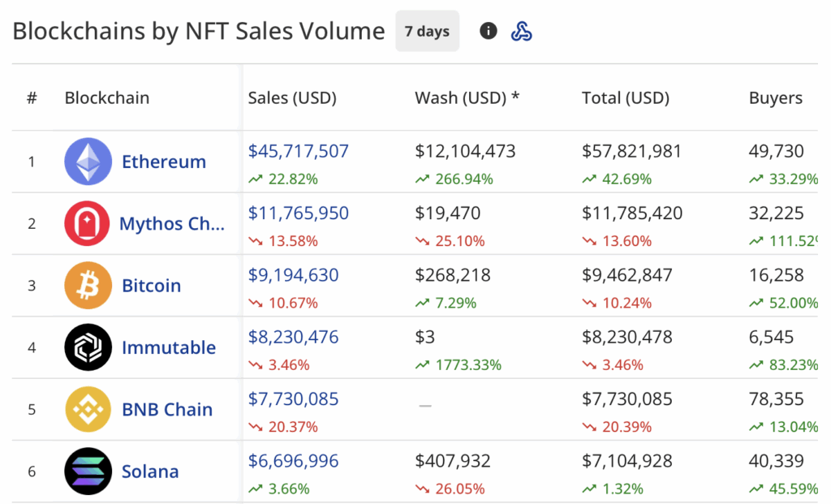Click the Ethereum logo icon
Viewport: 831px width, 504px height.
click(88, 162)
